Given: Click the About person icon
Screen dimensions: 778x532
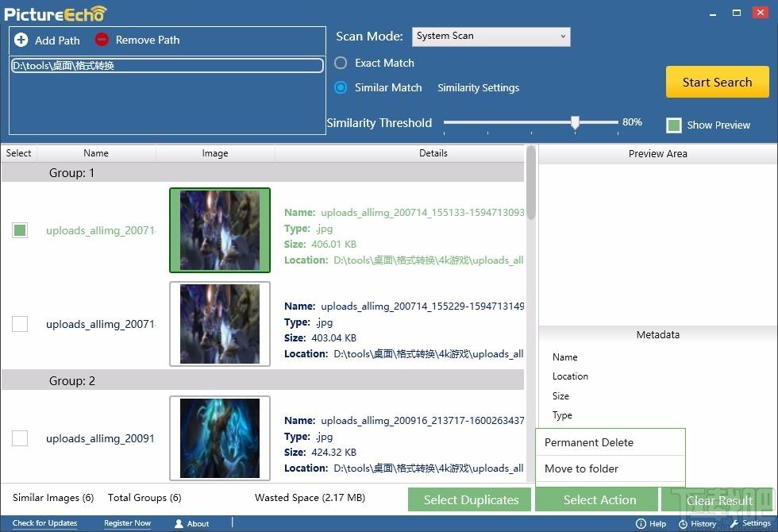Looking at the screenshot, I should pos(179,523).
